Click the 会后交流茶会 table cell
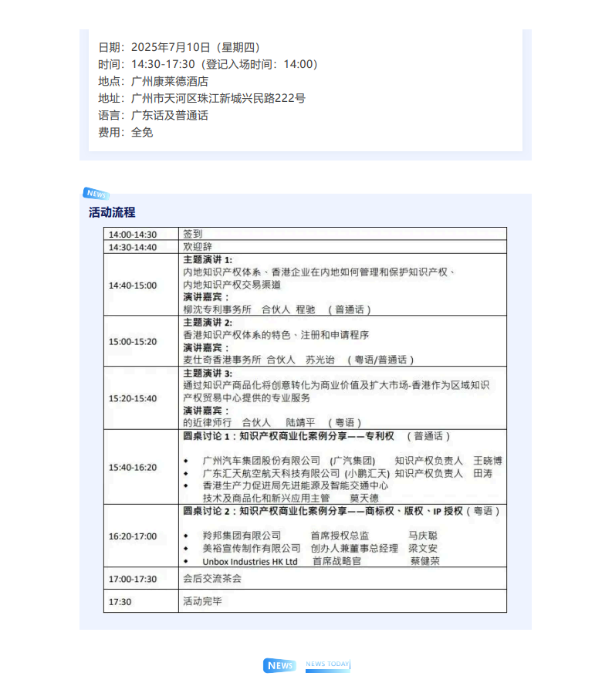 (x=343, y=579)
